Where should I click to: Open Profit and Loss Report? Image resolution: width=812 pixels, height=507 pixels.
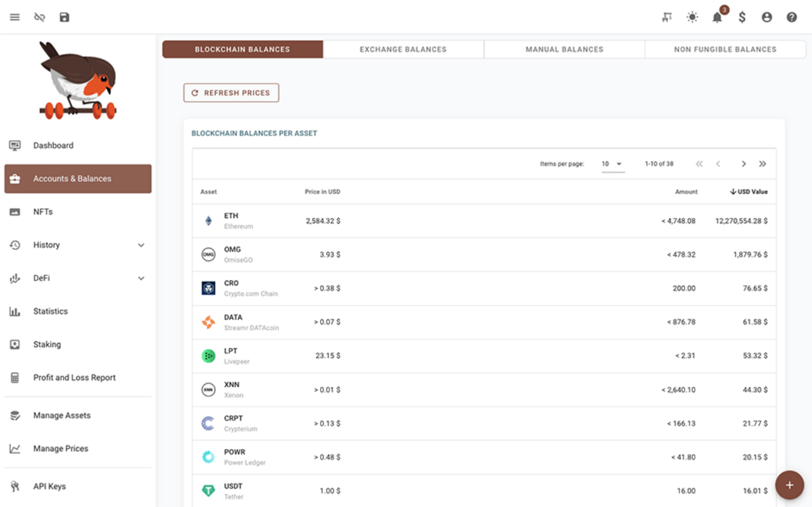(x=75, y=378)
